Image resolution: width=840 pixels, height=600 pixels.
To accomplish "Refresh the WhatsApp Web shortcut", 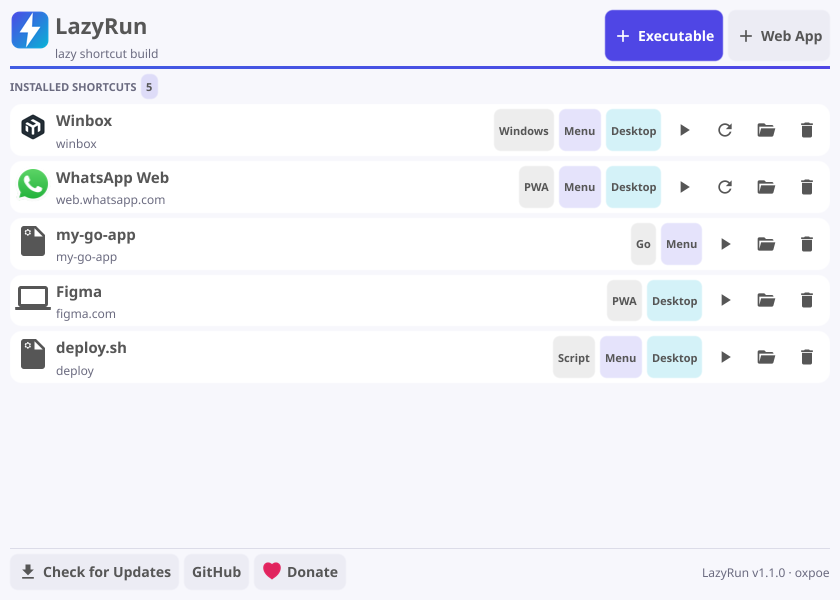I will pos(725,187).
